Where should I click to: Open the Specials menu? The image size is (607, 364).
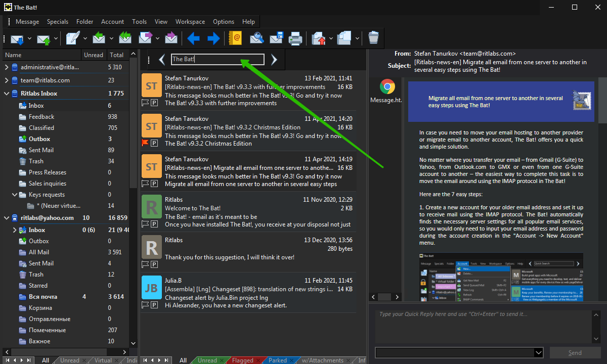point(58,22)
